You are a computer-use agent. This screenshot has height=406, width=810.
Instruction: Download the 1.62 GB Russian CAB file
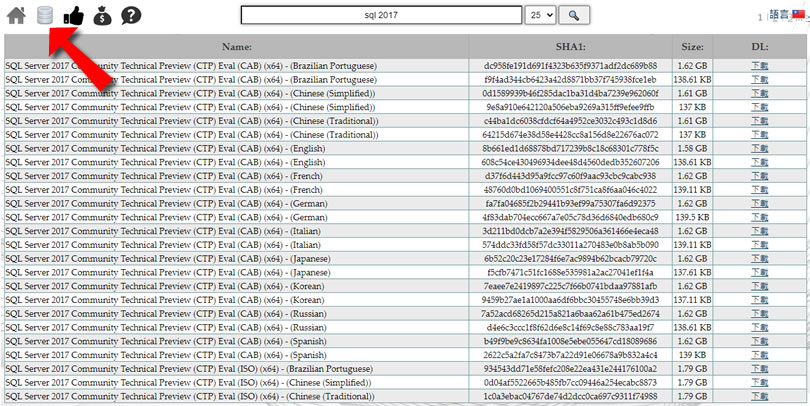click(x=759, y=314)
